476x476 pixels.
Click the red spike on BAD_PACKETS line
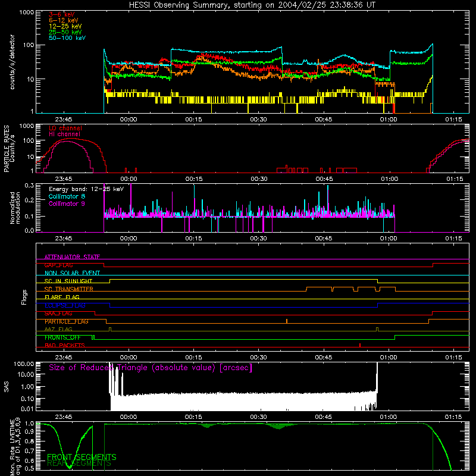click(360, 345)
